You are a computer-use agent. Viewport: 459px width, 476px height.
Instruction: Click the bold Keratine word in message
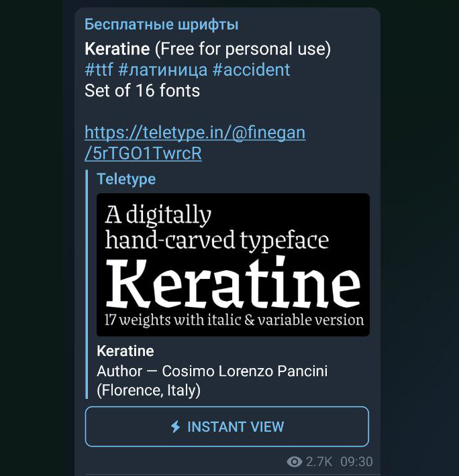[117, 49]
